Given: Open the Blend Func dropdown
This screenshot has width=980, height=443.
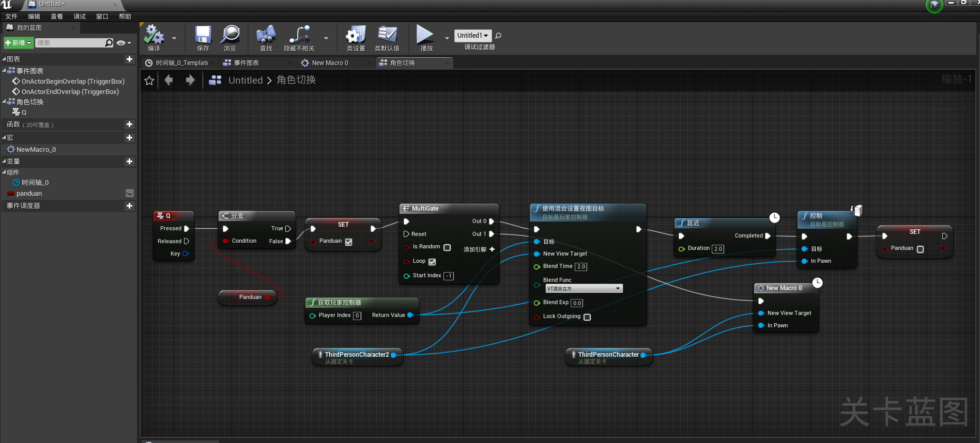Looking at the screenshot, I should 584,289.
